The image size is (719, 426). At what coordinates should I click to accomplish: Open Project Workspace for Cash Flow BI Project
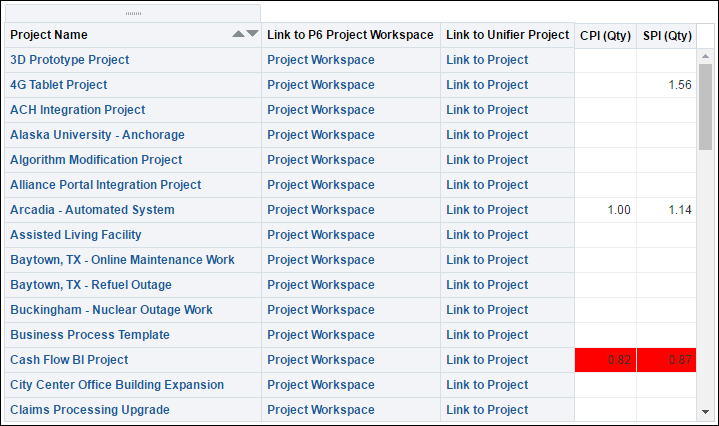point(321,360)
